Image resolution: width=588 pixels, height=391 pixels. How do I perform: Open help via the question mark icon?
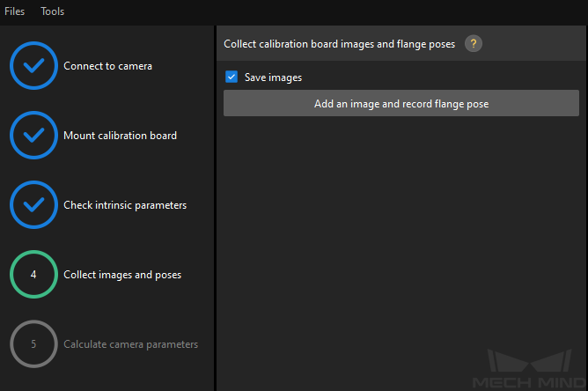pyautogui.click(x=474, y=44)
